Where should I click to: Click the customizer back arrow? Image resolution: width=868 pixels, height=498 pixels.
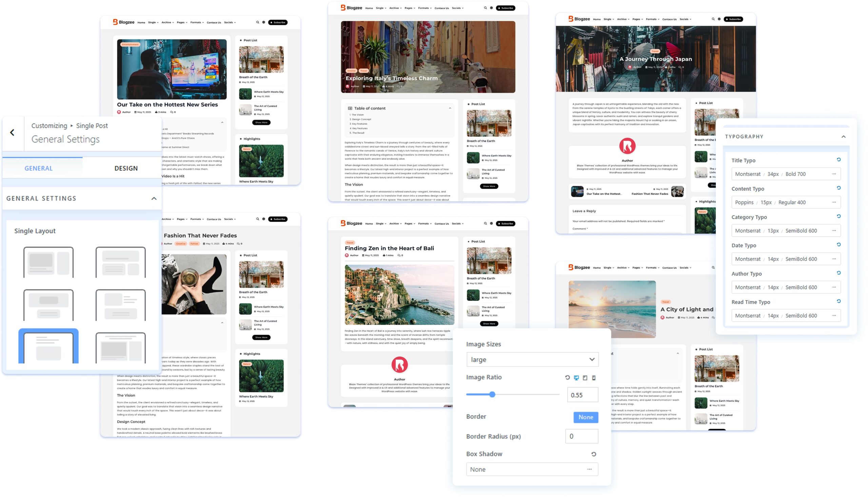12,132
